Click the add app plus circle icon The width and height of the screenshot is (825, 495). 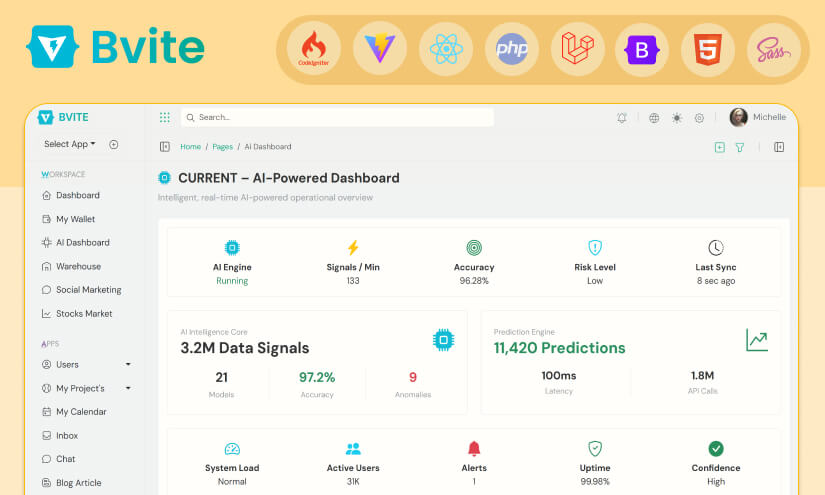tap(114, 144)
